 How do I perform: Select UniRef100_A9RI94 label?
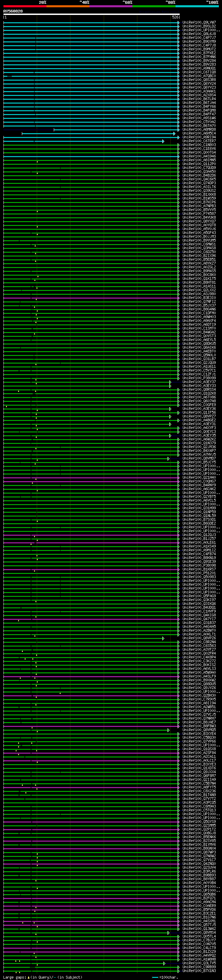point(199,137)
